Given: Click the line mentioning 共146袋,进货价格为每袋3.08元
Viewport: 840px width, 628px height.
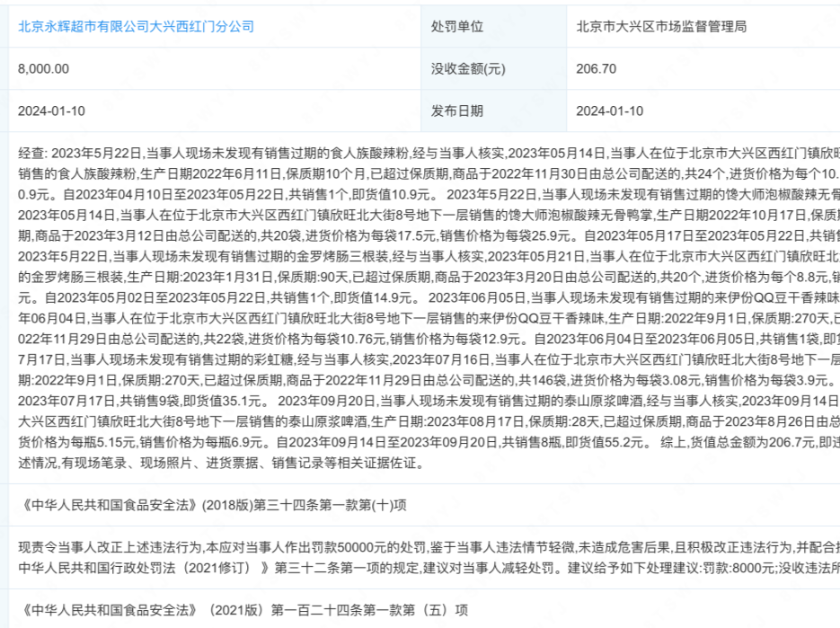Looking at the screenshot, I should 429,380.
